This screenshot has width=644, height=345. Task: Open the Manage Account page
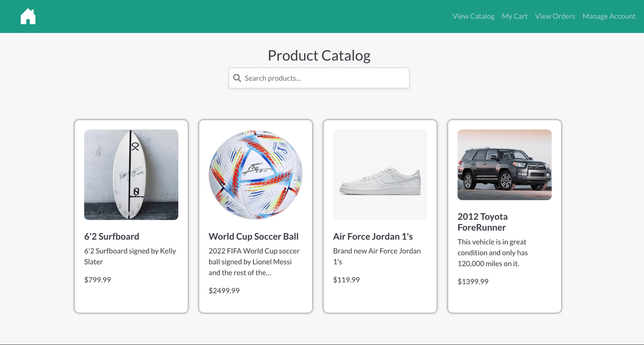[609, 17]
